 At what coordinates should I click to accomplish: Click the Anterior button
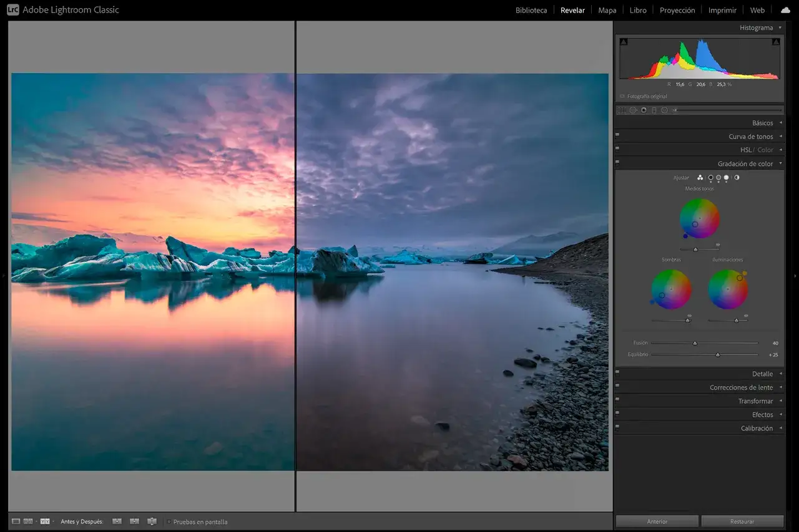[x=657, y=521]
